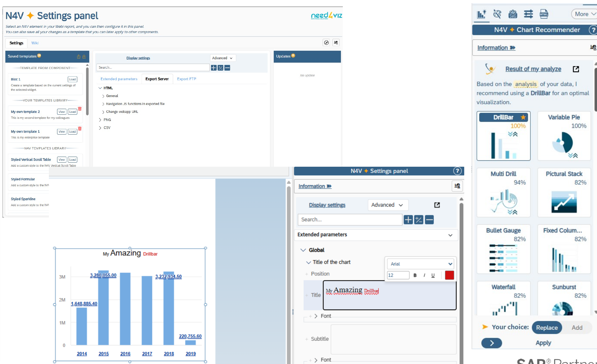
Task: Click help icon on Chart Recommender header
Action: tap(593, 30)
